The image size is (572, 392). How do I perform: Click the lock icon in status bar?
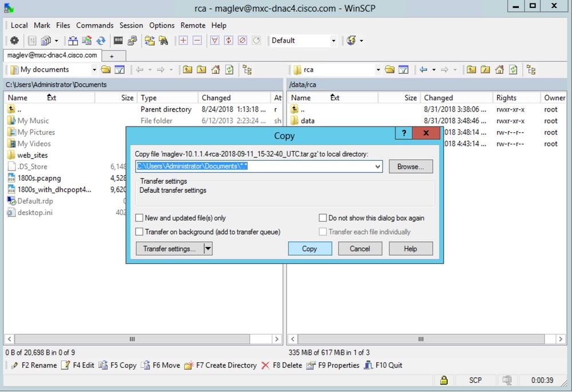(444, 381)
